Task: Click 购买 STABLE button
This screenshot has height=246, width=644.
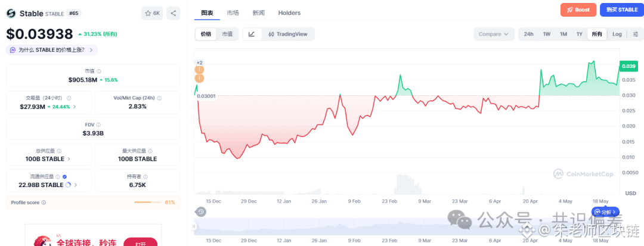Action: [622, 10]
